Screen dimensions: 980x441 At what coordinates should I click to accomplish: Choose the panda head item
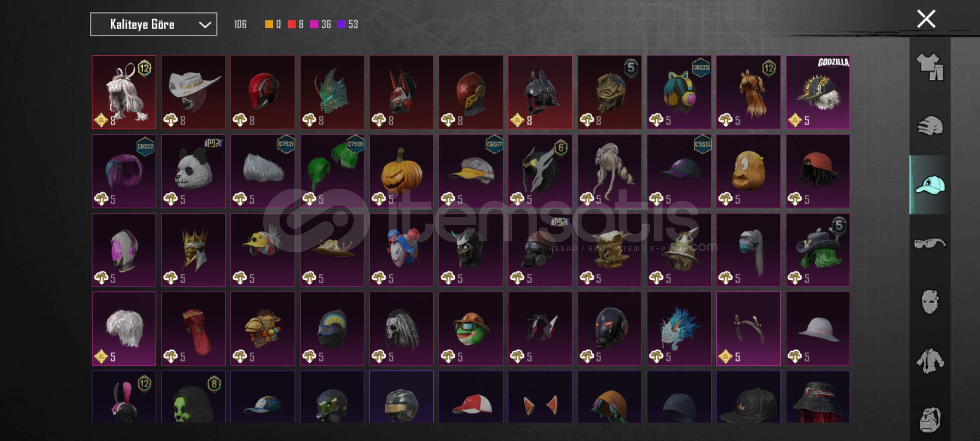[193, 171]
